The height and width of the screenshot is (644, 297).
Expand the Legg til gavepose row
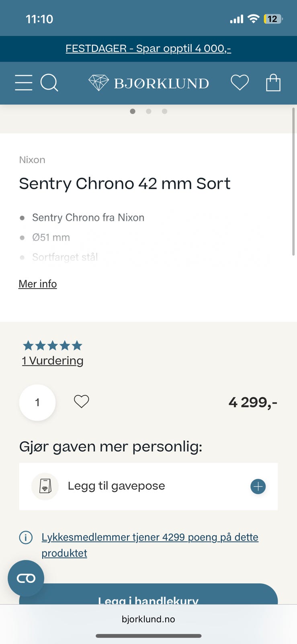click(x=148, y=486)
